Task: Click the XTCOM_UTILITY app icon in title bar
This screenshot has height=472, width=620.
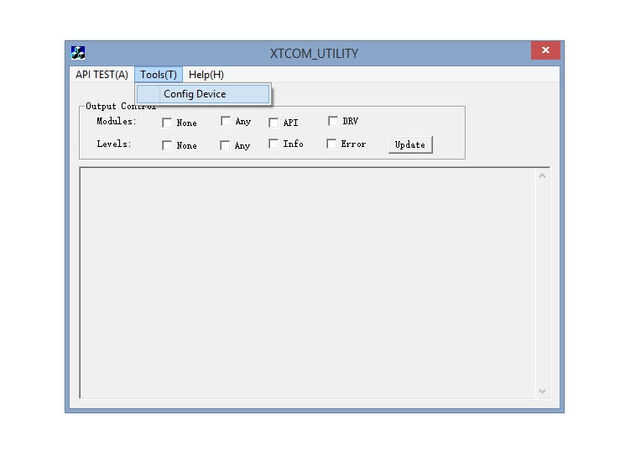Action: pos(78,53)
